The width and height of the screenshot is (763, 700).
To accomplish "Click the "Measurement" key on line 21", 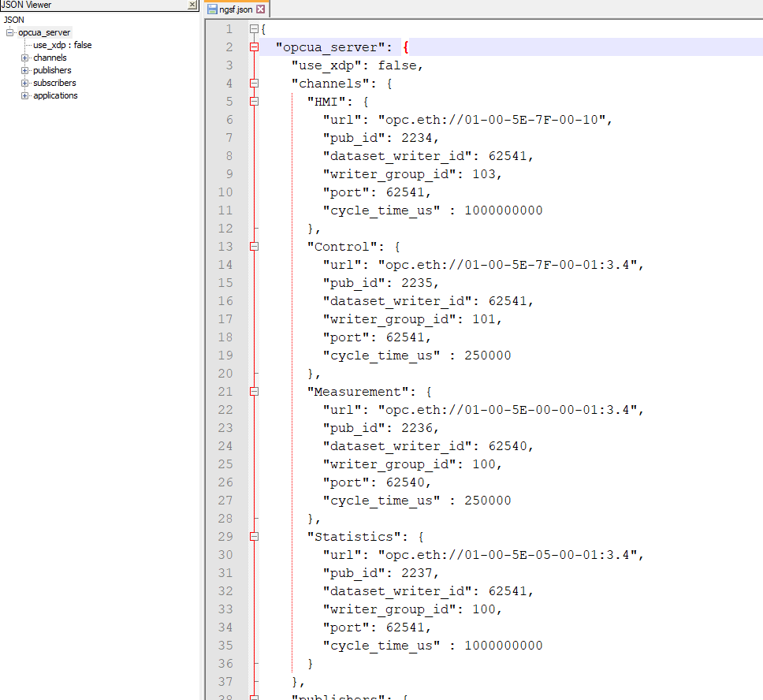I will (358, 392).
